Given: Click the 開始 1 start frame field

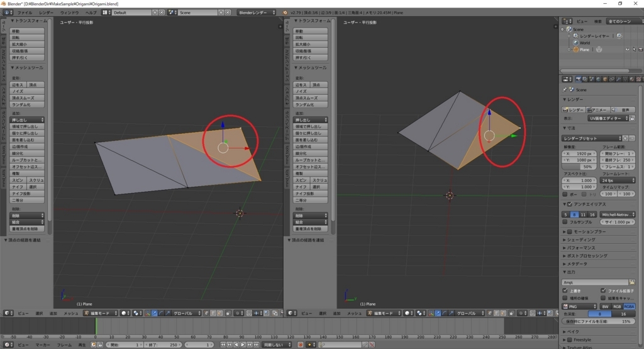Looking at the screenshot, I should tap(125, 345).
